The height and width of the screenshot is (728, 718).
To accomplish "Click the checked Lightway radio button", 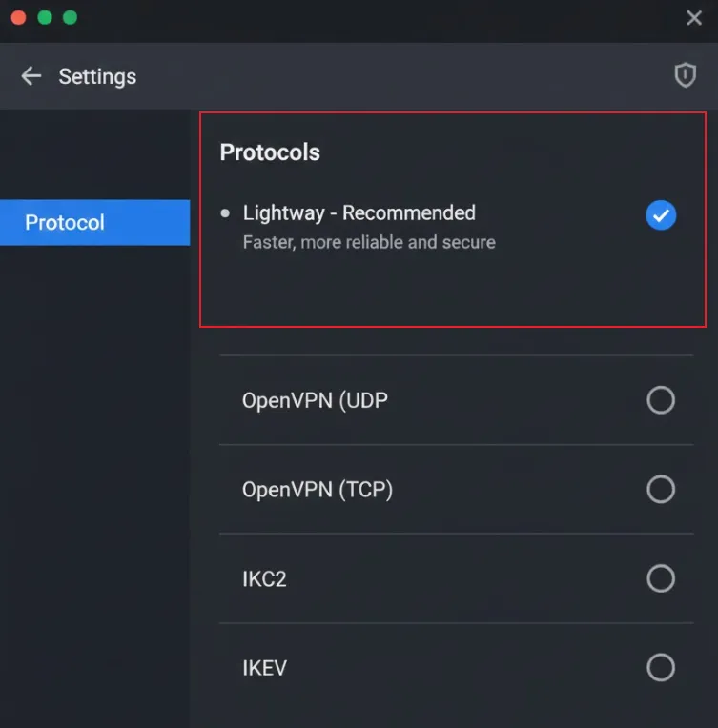I will click(x=660, y=215).
